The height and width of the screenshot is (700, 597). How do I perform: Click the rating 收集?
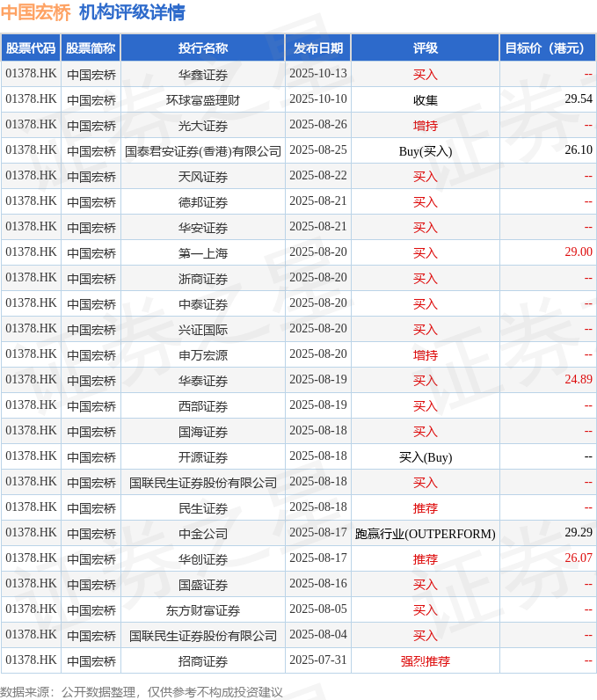[x=426, y=100]
